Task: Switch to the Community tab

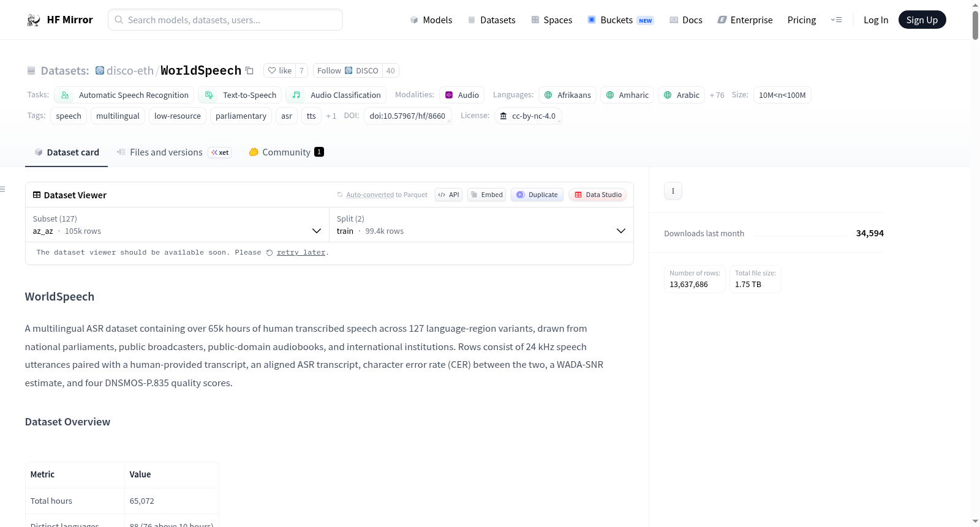Action: pos(286,152)
